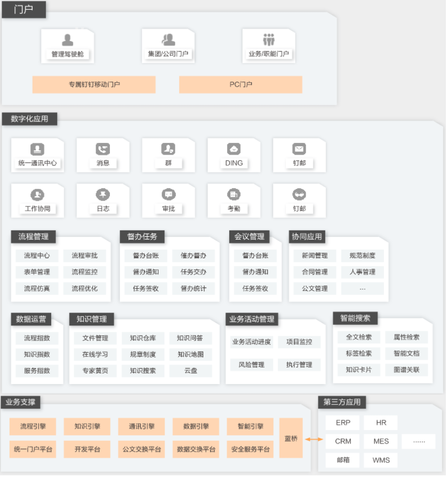Select 流程监控 item
The height and width of the screenshot is (478, 448).
(85, 273)
